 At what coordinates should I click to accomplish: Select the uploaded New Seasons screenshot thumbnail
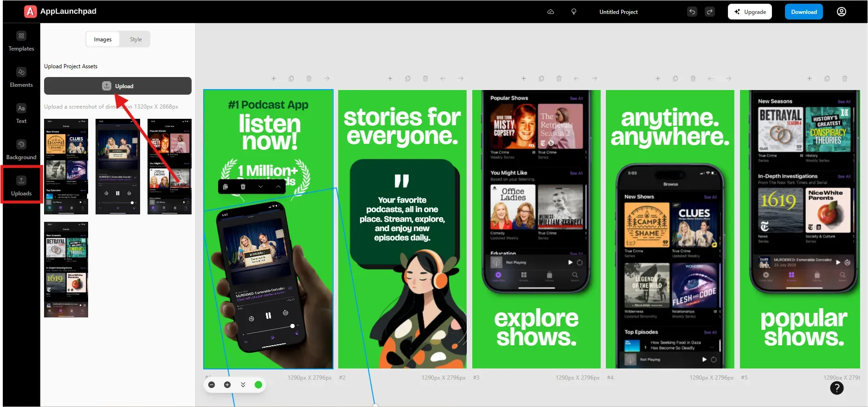pos(66,270)
